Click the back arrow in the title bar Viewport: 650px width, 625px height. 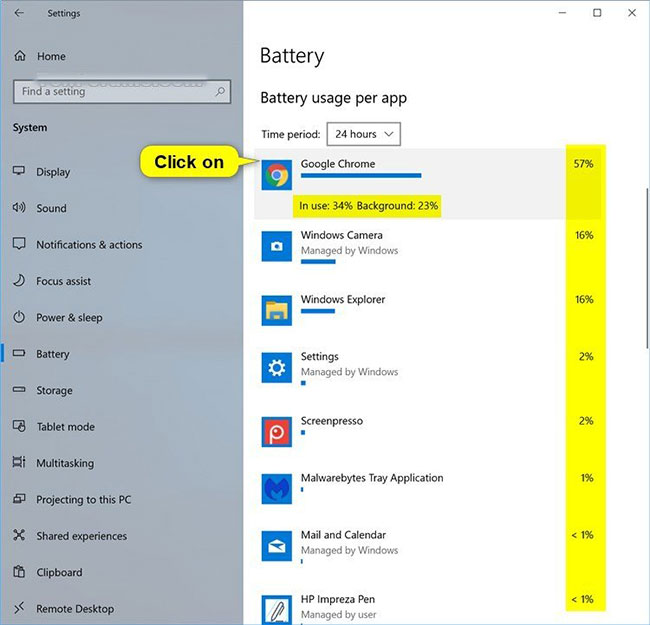(19, 13)
